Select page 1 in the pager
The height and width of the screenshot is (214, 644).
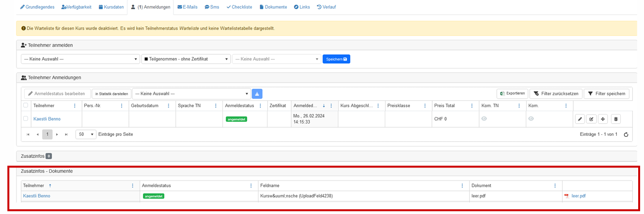click(47, 134)
